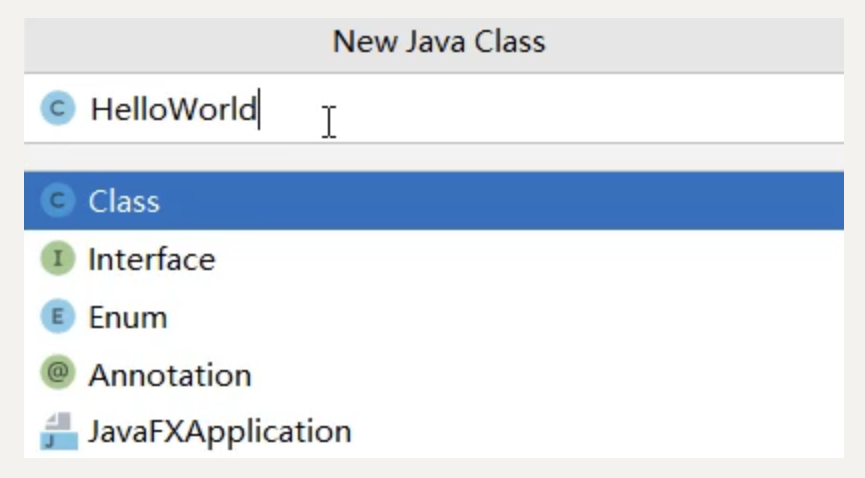865x478 pixels.
Task: Click the green @ Annotation icon
Action: 58,373
